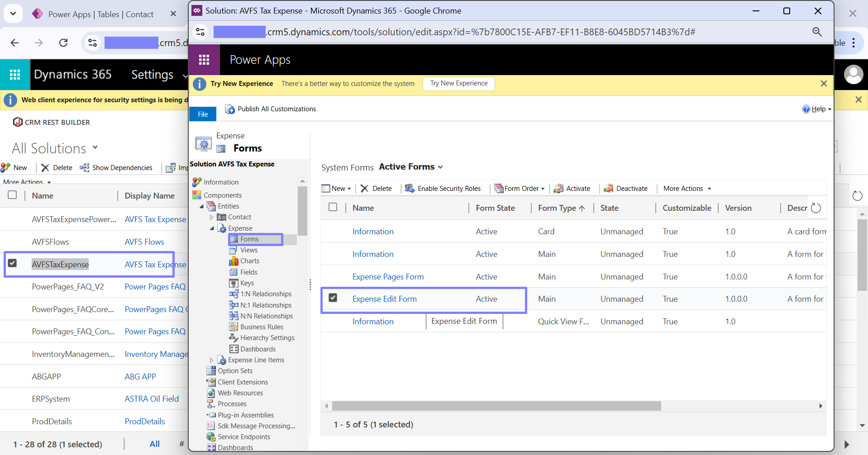868x455 pixels.
Task: Open the Web Resources tree node
Action: pos(240,393)
